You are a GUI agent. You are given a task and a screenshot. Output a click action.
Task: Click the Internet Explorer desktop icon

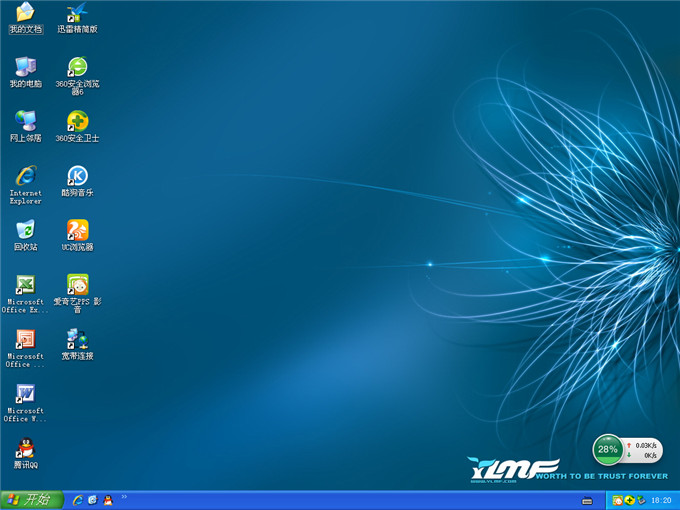point(25,176)
